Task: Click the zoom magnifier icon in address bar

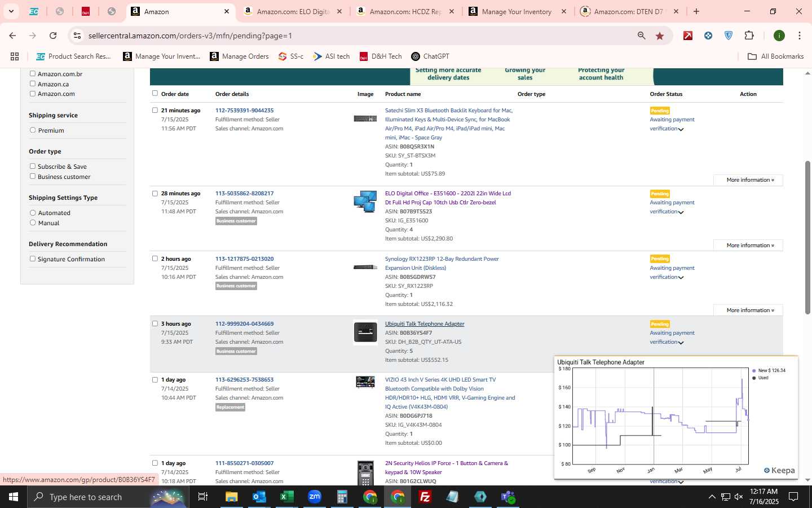Action: pyautogui.click(x=641, y=36)
